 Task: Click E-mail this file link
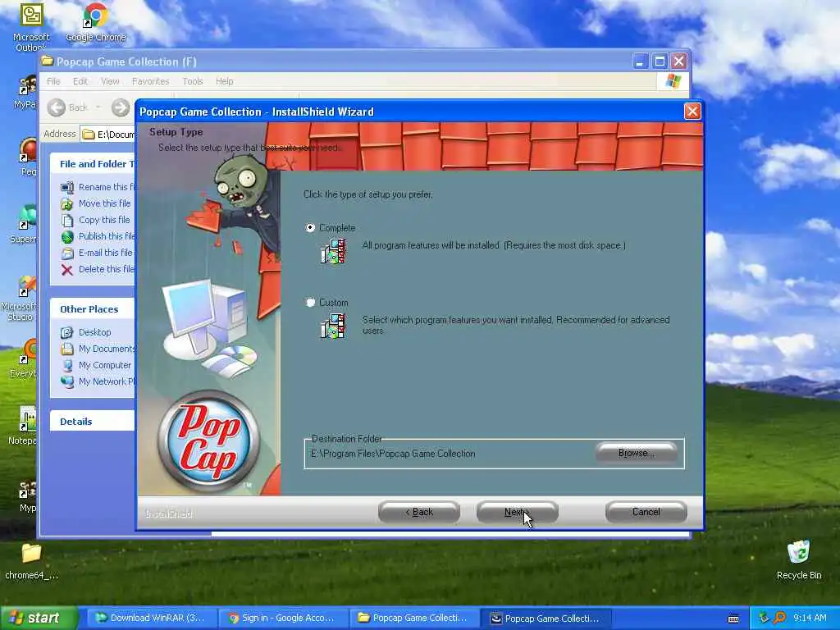click(105, 253)
